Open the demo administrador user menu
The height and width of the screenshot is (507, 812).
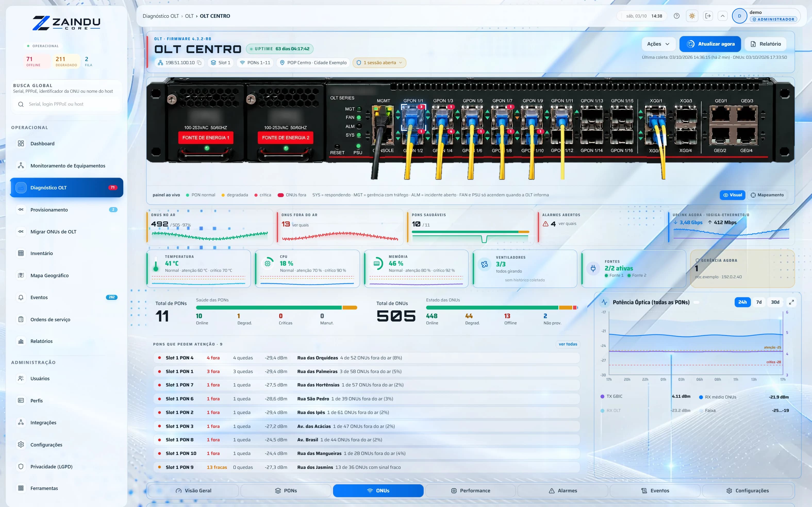pos(766,16)
